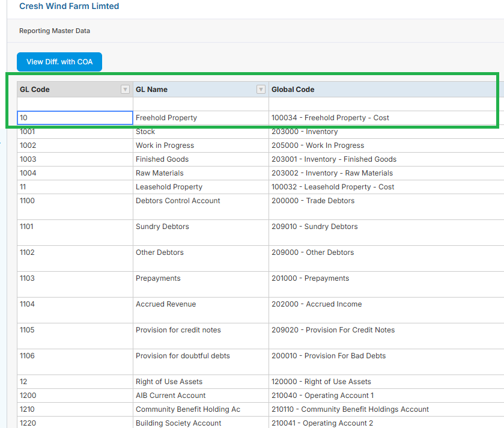Select 203002 - Inventory - Raw Materials cell
The image size is (504, 428).
click(386, 173)
